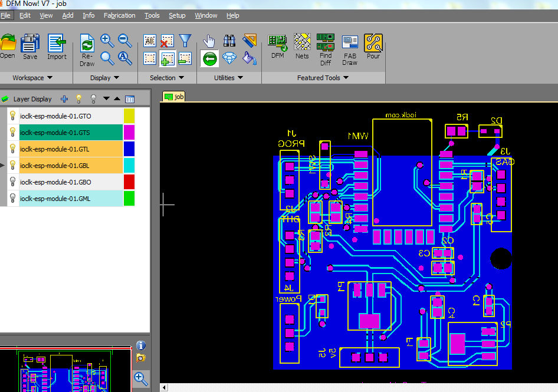Toggle visibility of the GTL layer
558x392 pixels.
pyautogui.click(x=12, y=149)
